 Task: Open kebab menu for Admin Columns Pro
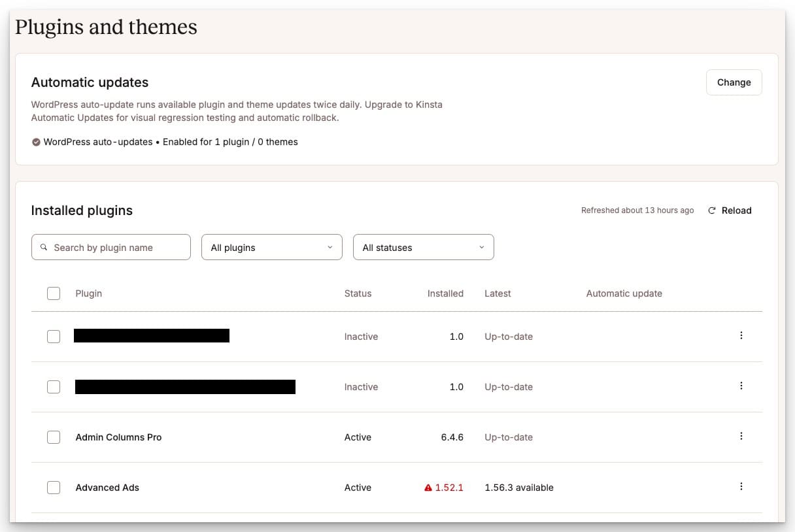pyautogui.click(x=741, y=436)
